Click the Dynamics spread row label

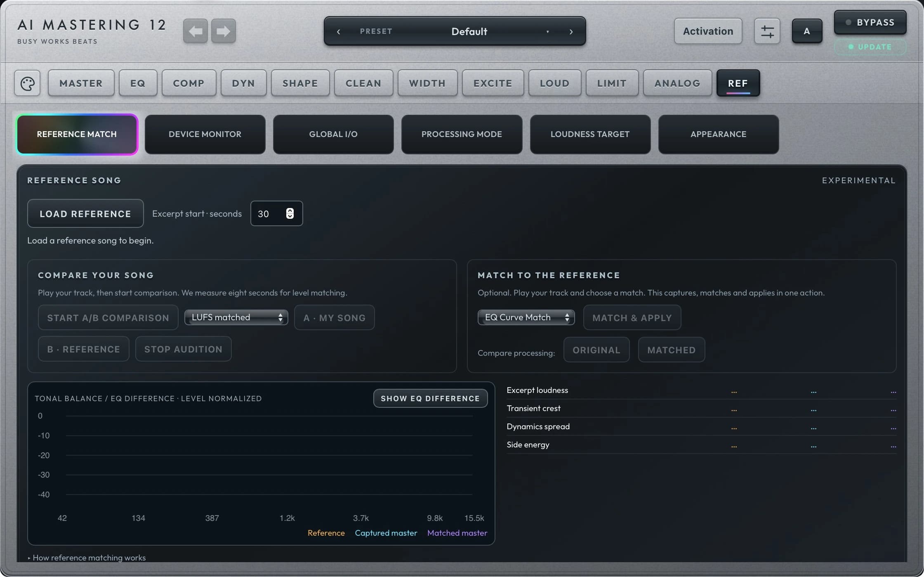click(x=538, y=426)
